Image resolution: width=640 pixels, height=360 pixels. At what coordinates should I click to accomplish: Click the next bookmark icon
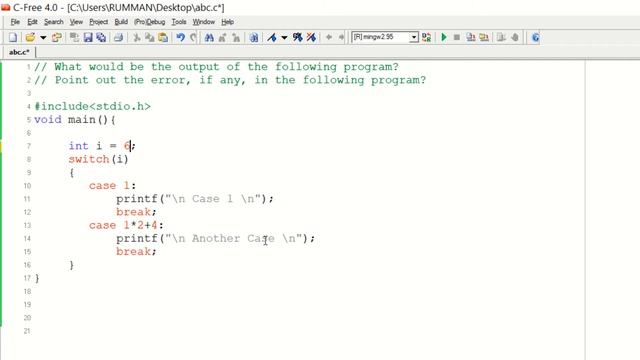tap(298, 38)
